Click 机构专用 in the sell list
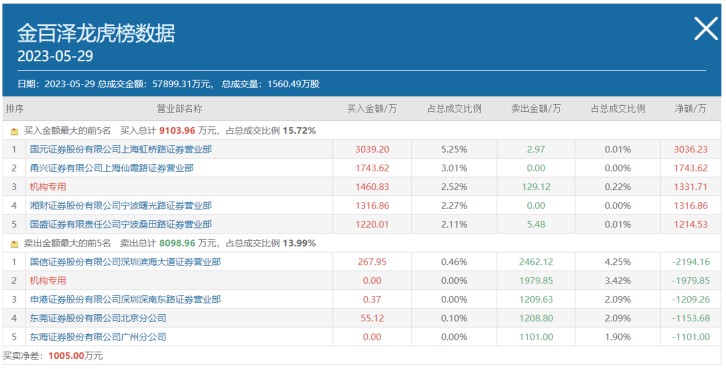Image resolution: width=726 pixels, height=369 pixels. 48,281
